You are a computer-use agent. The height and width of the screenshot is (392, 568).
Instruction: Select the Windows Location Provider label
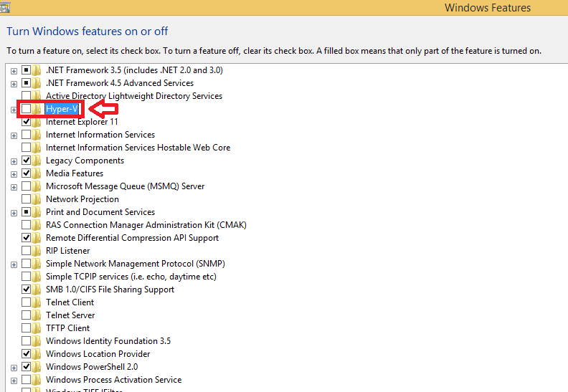(x=98, y=354)
